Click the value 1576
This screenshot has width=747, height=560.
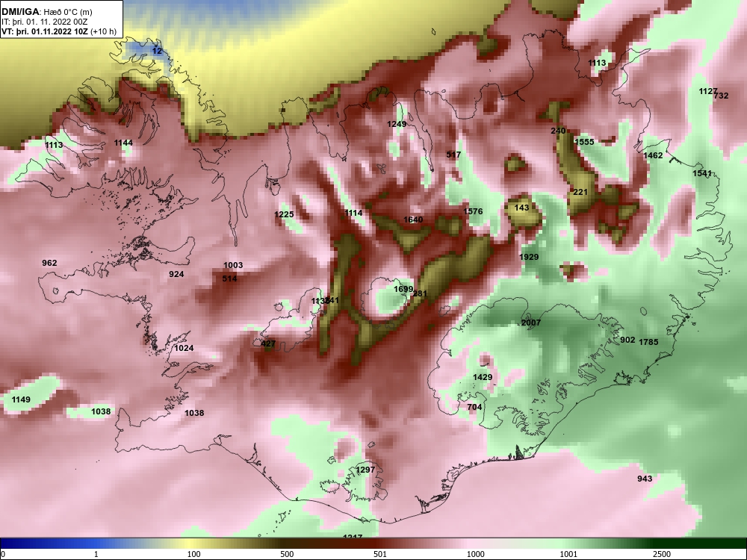pos(473,211)
